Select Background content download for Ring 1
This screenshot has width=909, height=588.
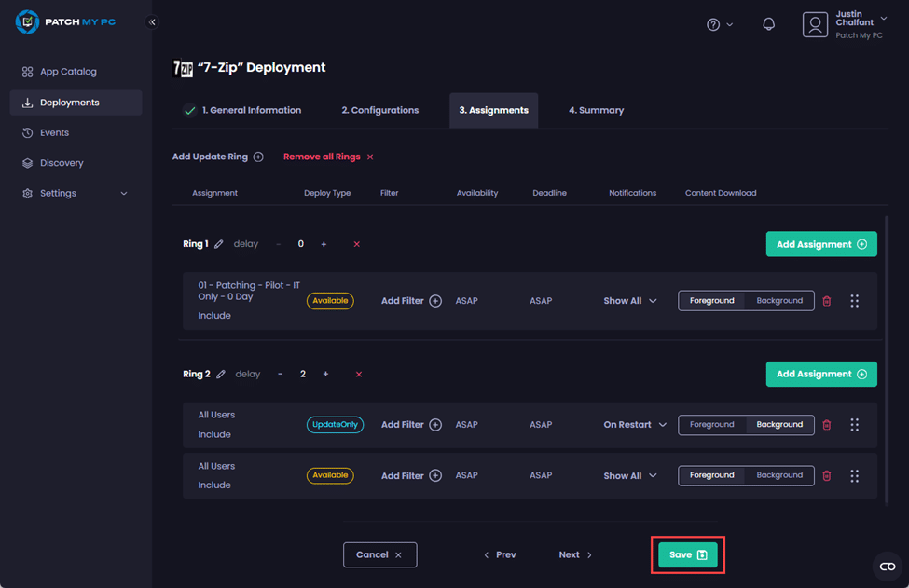tap(779, 301)
